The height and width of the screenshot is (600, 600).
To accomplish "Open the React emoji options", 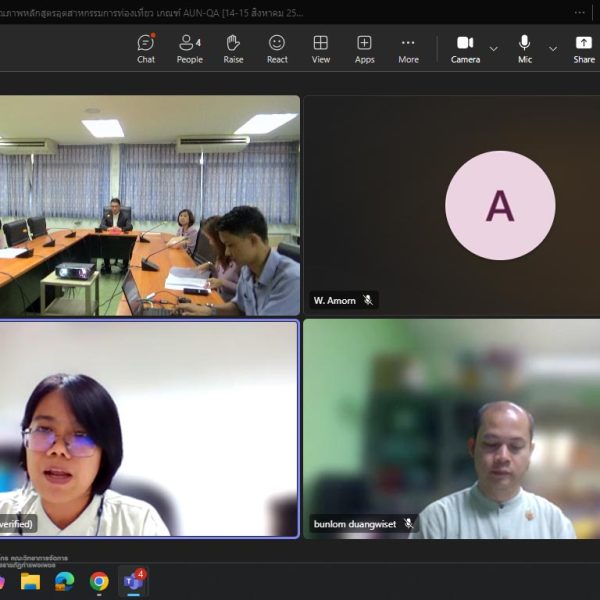I will 277,48.
